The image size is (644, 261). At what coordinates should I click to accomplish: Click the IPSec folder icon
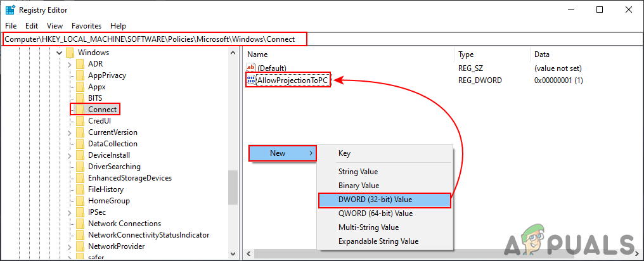tap(80, 213)
